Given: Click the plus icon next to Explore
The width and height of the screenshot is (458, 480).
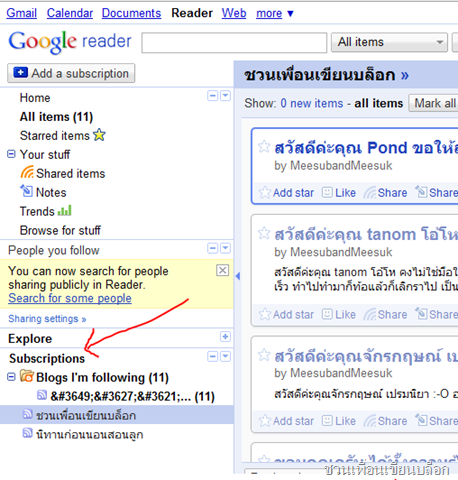Looking at the screenshot, I should pyautogui.click(x=225, y=337).
